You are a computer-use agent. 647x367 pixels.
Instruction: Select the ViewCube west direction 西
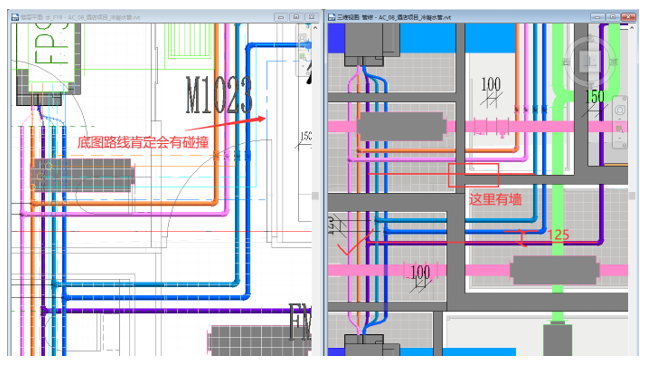[x=567, y=62]
